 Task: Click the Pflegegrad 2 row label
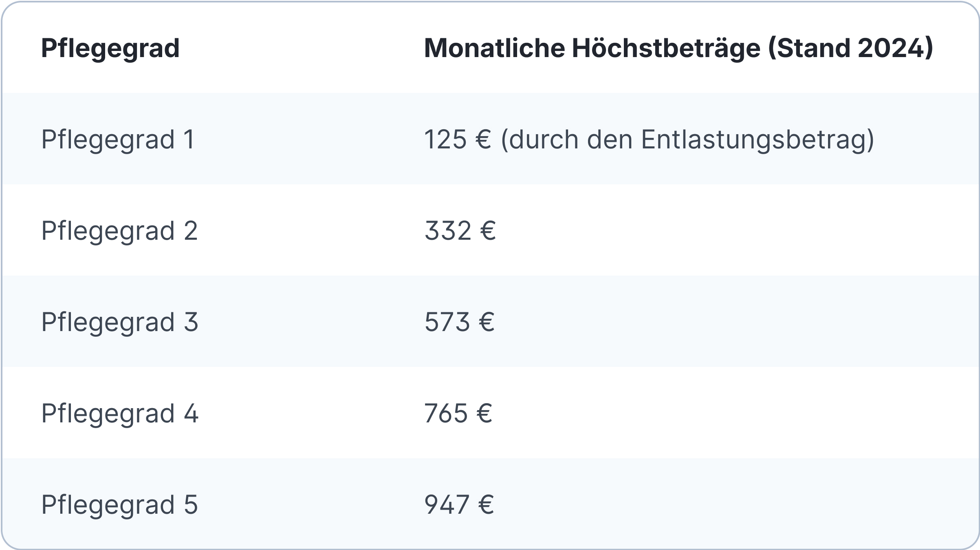(x=119, y=231)
